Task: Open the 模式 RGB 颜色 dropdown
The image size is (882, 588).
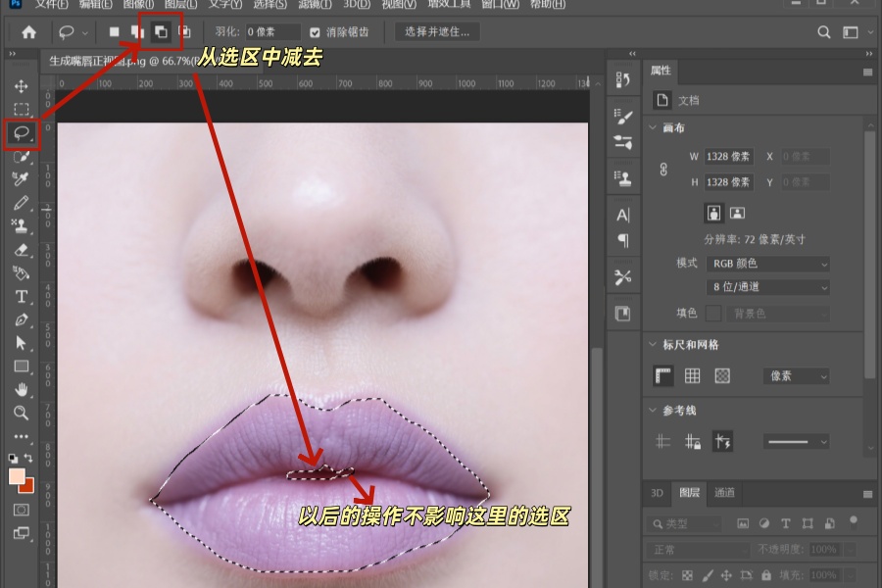Action: click(x=767, y=264)
